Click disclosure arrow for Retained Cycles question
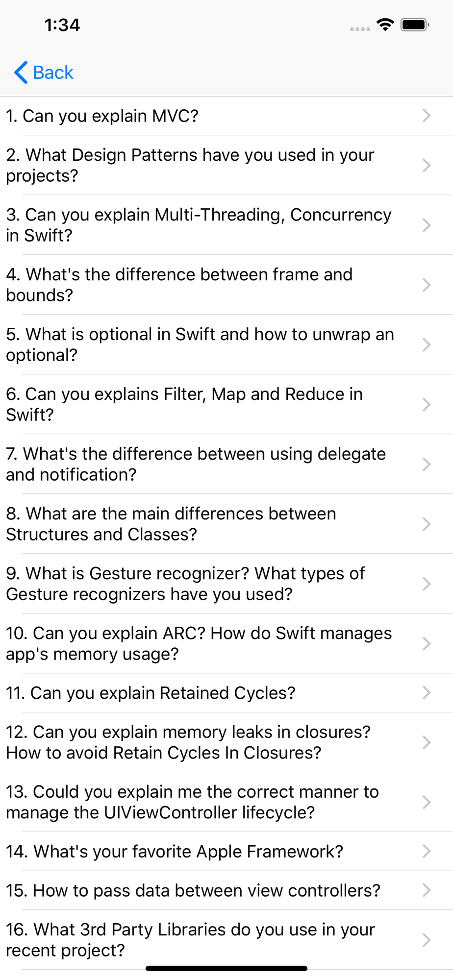This screenshot has height=980, width=453. pos(427,693)
